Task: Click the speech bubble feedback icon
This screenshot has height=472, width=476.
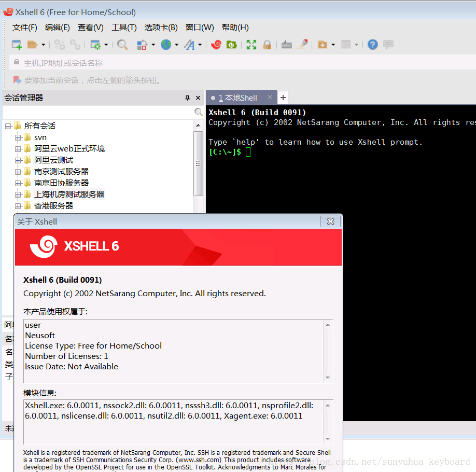Action: tap(388, 45)
